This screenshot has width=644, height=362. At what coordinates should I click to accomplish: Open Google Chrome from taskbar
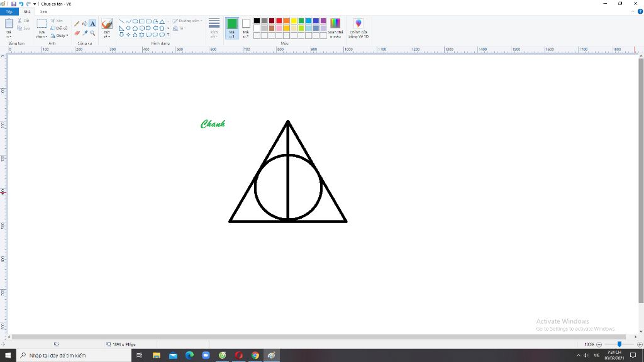[x=255, y=356]
